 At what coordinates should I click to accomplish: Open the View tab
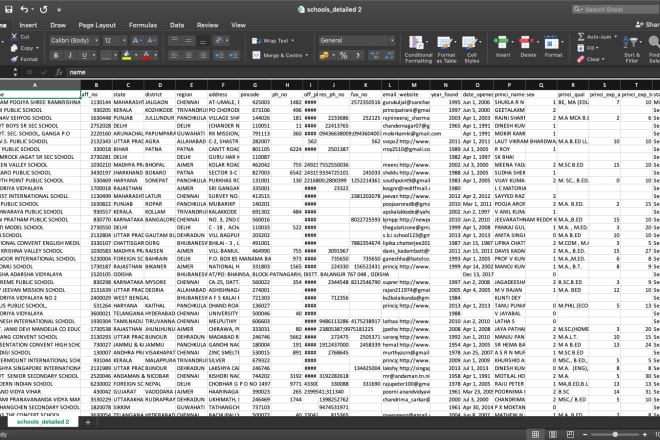click(x=238, y=25)
